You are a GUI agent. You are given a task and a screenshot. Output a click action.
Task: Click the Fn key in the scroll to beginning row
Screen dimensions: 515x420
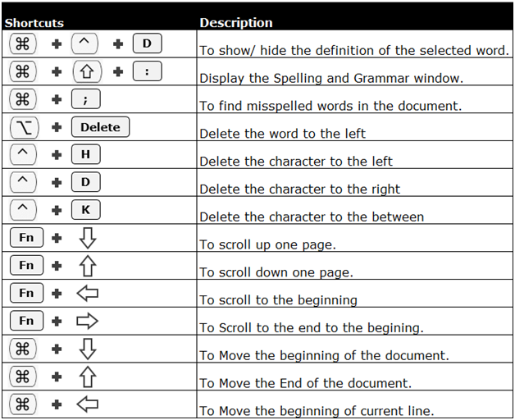(x=26, y=293)
